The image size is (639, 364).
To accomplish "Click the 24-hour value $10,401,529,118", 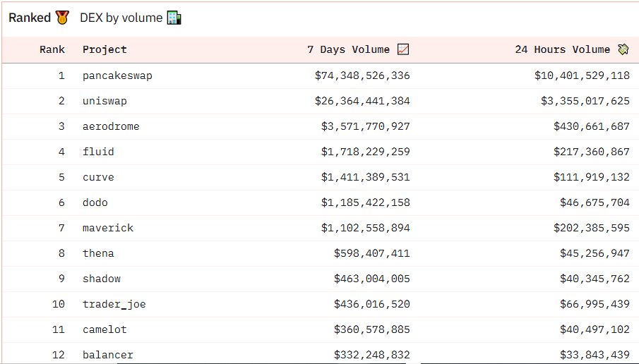I will pyautogui.click(x=583, y=75).
